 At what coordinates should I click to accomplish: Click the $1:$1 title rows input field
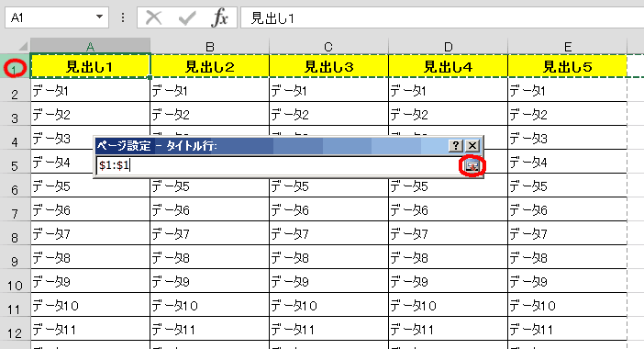(x=278, y=165)
